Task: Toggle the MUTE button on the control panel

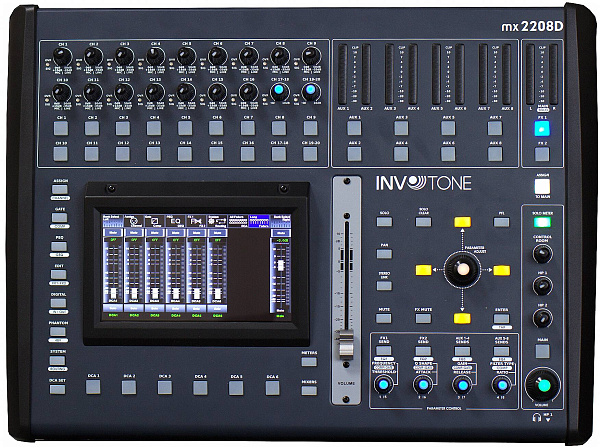Action: tap(384, 318)
